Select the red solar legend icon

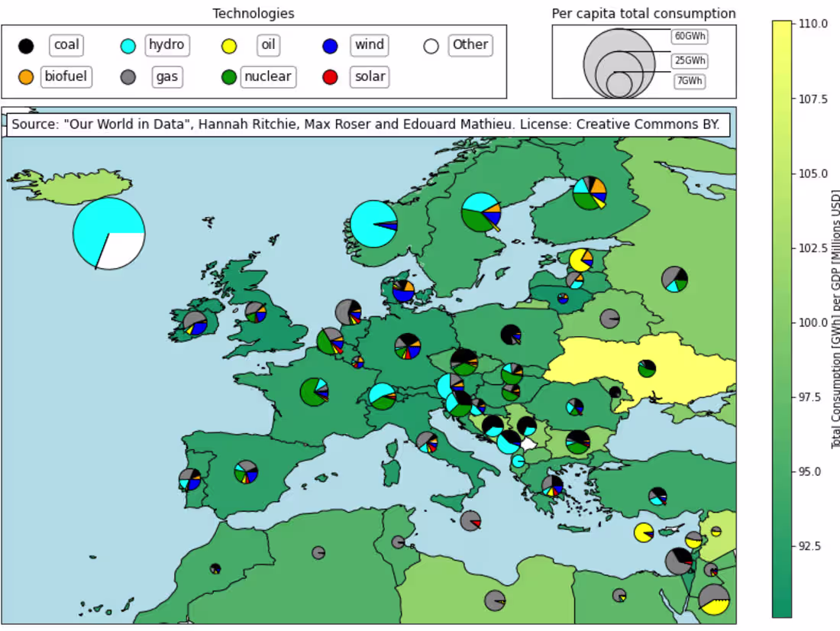point(329,76)
